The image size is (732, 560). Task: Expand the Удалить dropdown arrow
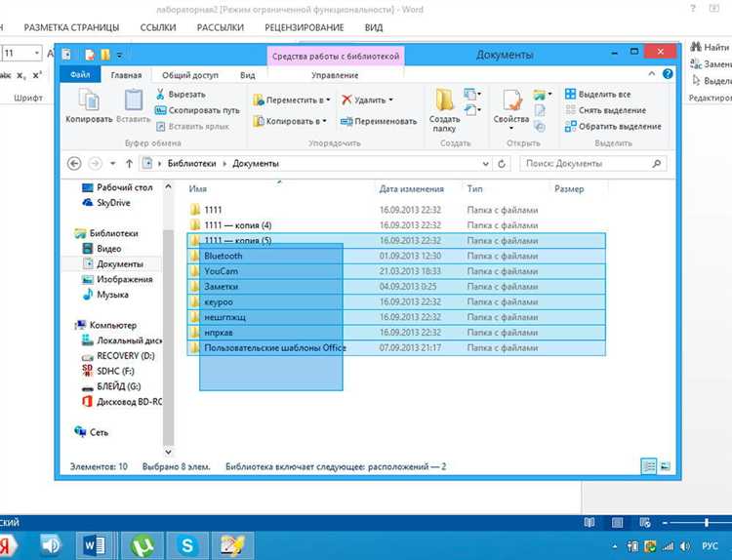tap(390, 100)
